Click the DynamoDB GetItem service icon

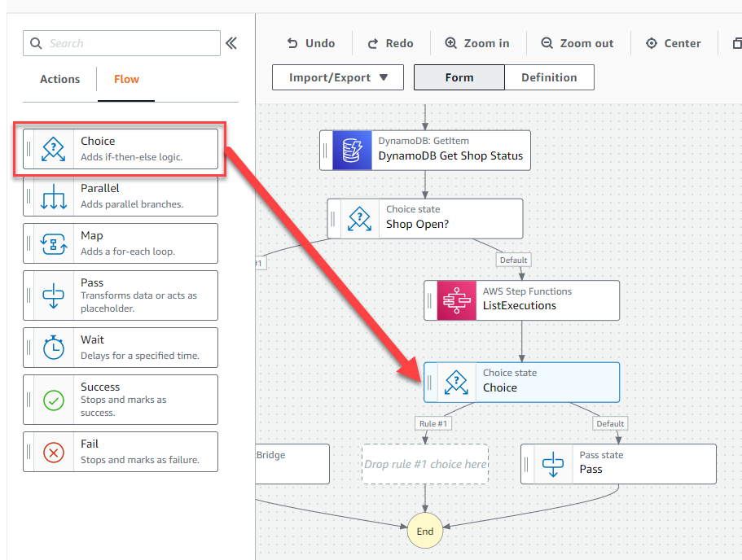coord(352,151)
